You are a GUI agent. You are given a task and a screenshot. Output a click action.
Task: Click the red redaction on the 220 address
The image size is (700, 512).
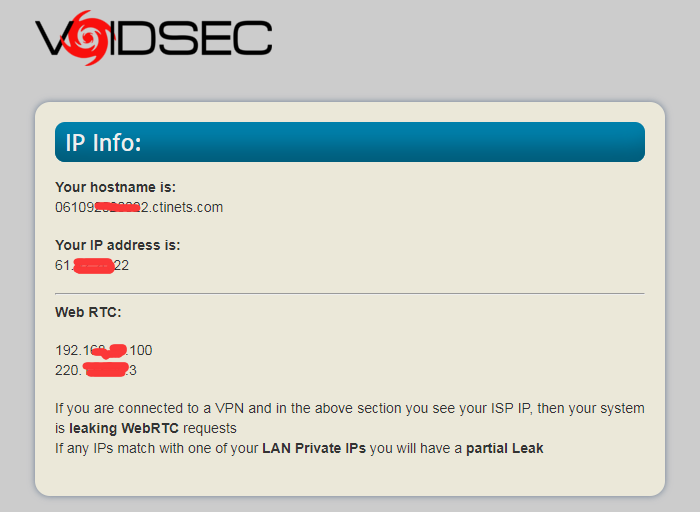pos(106,370)
